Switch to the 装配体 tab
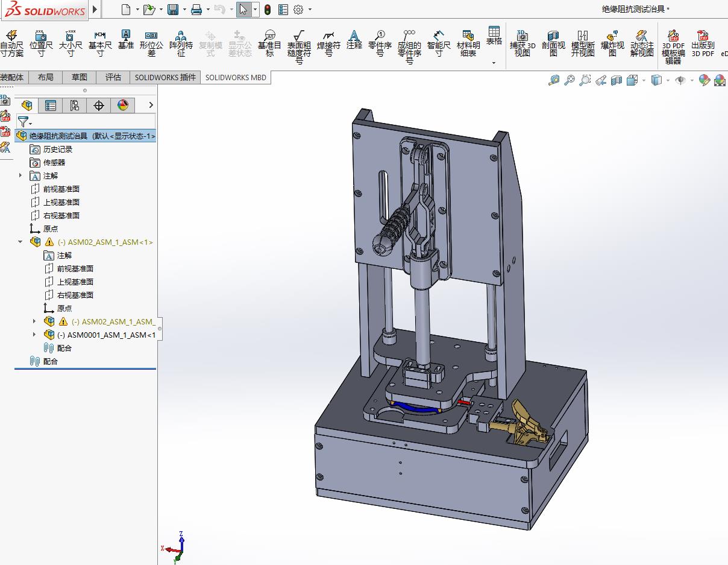Screen dimensions: 728x565 point(12,77)
